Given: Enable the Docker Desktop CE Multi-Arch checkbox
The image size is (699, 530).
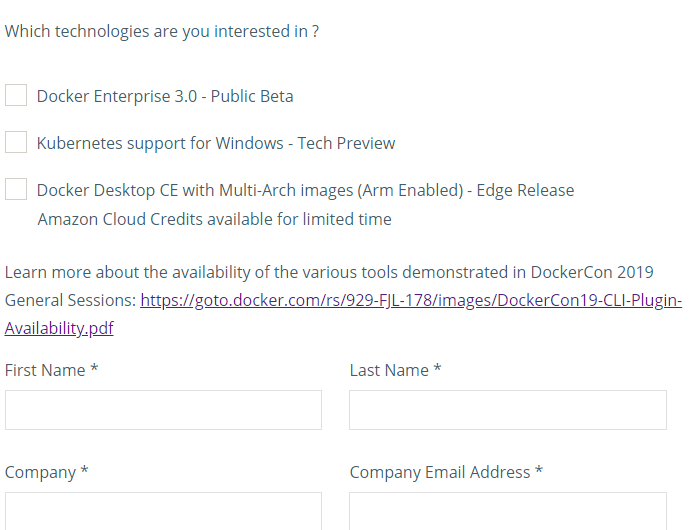Looking at the screenshot, I should [16, 190].
